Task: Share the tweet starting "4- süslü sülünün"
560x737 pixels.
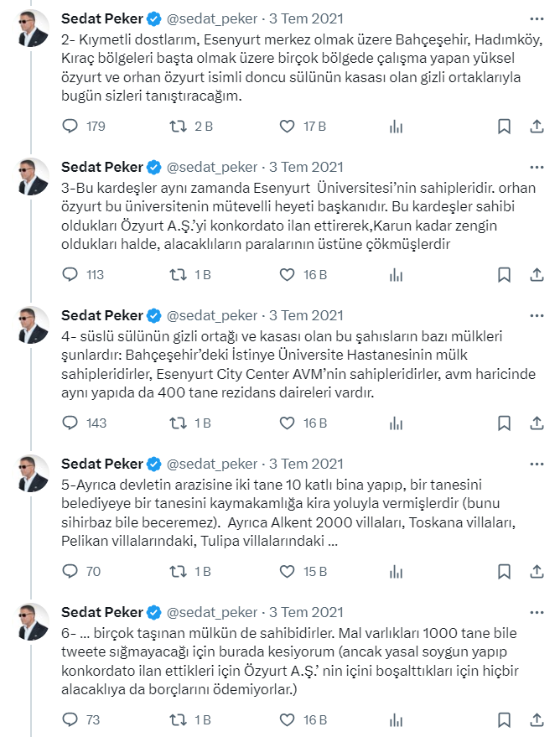Action: pyautogui.click(x=537, y=423)
